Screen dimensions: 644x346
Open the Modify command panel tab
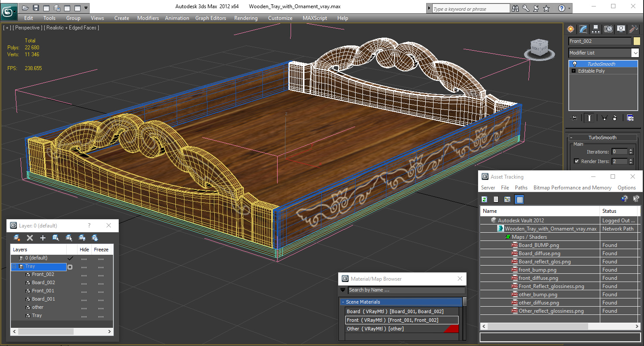583,29
